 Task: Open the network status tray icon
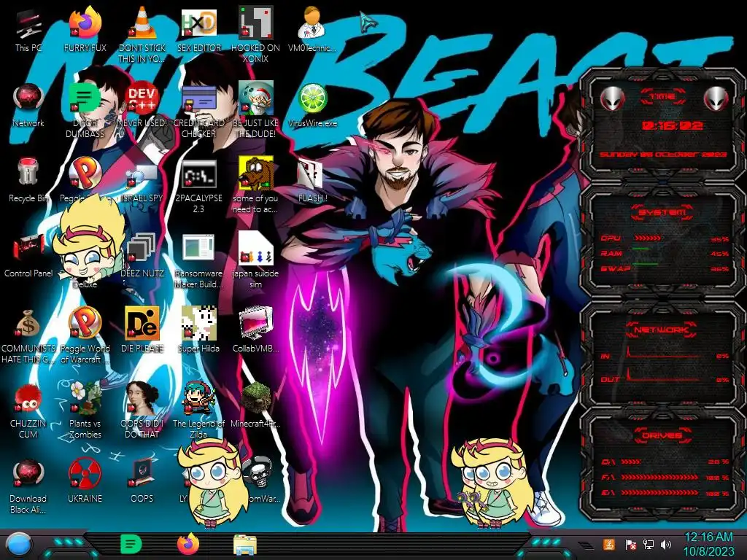click(x=648, y=544)
